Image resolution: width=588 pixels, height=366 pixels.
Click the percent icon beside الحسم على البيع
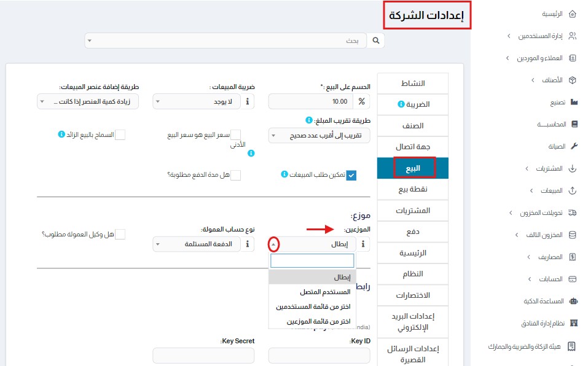(x=361, y=101)
